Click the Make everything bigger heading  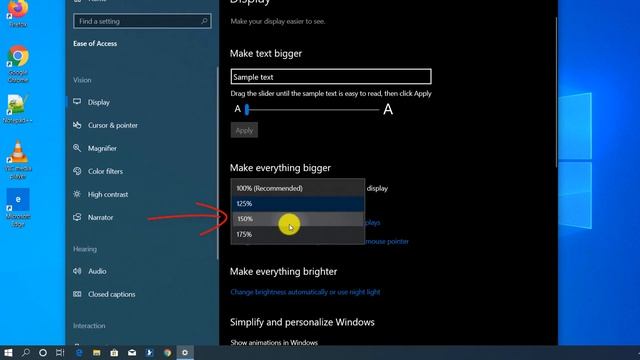coord(280,168)
